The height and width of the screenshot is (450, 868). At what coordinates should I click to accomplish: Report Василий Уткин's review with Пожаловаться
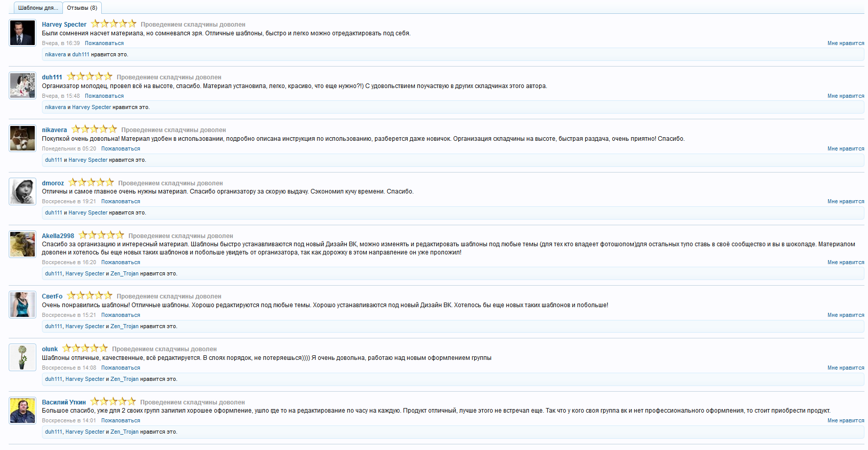click(x=121, y=421)
